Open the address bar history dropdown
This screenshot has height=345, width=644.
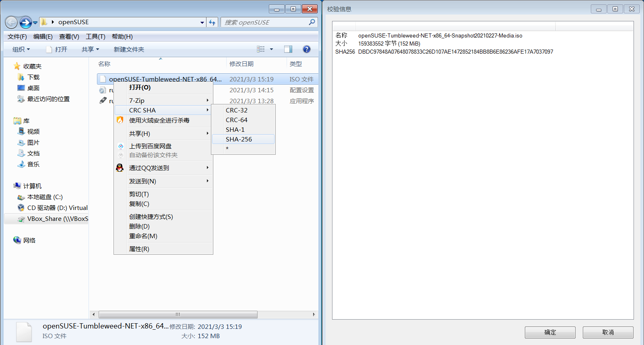click(x=202, y=23)
